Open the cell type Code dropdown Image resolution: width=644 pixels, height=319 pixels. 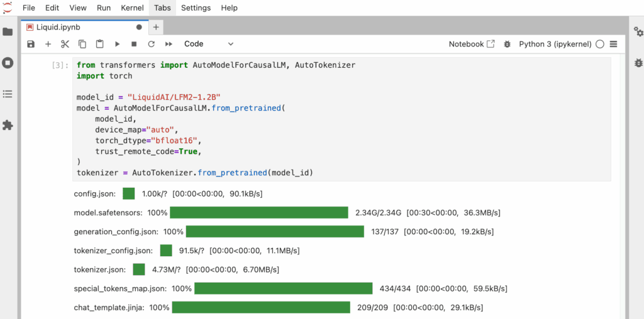(209, 44)
